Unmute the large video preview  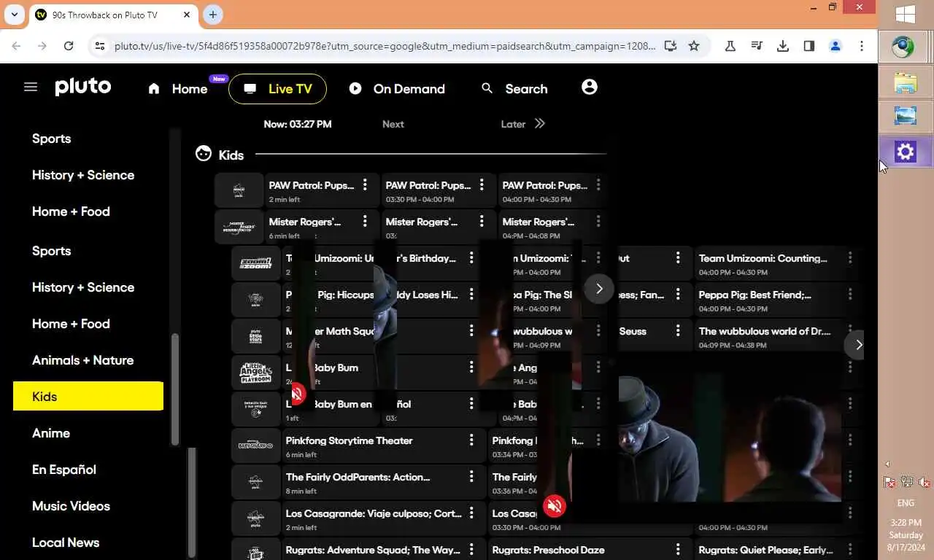[555, 505]
